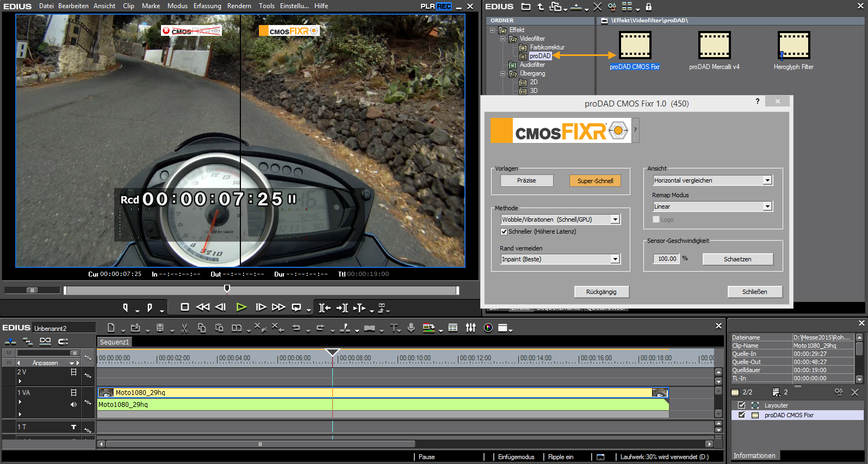This screenshot has height=464, width=868.
Task: Click the Undo icon in timeline toolbar
Action: tap(296, 328)
